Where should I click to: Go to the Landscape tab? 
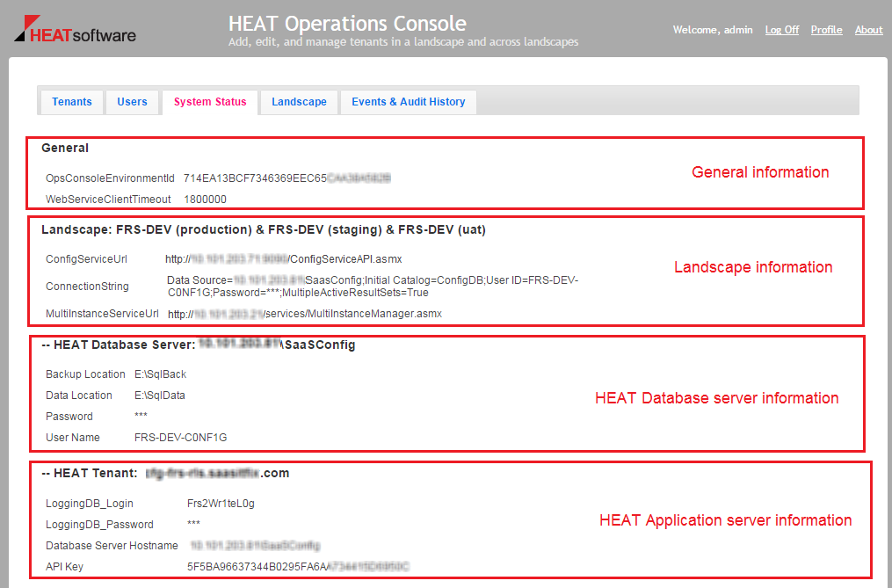[299, 102]
